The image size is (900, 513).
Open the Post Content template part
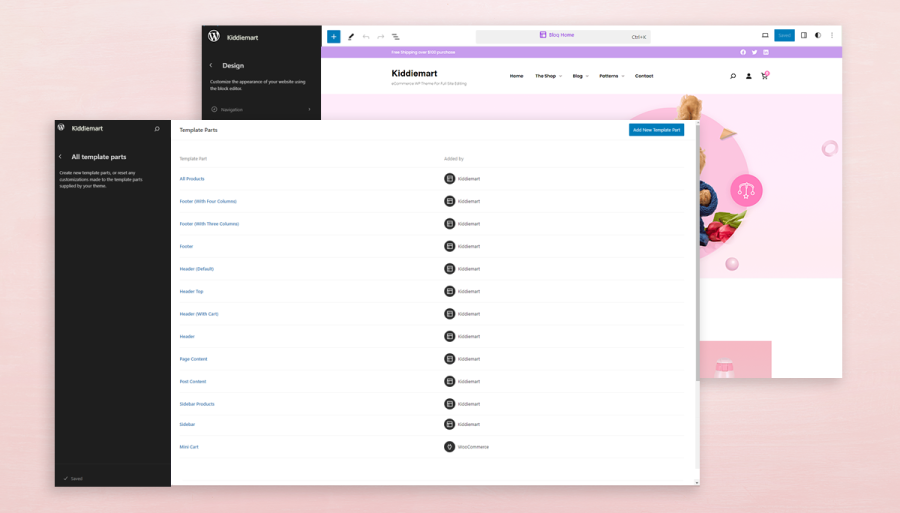point(192,382)
